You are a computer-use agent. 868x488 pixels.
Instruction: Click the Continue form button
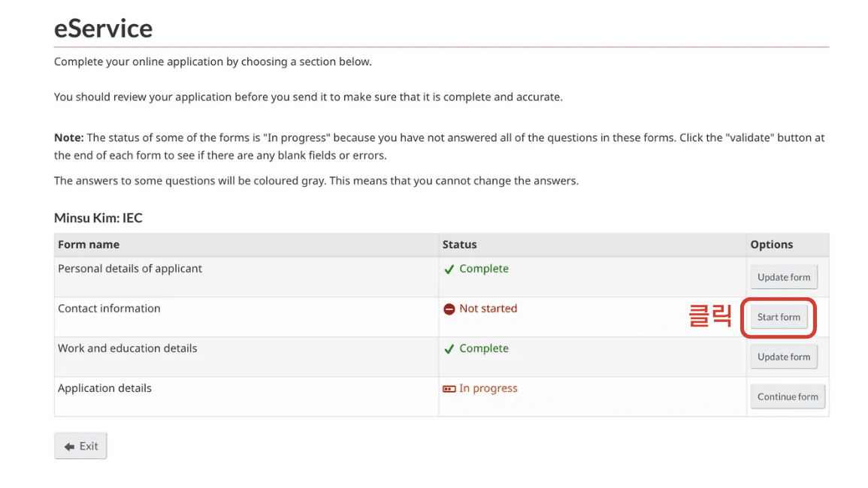pyautogui.click(x=787, y=396)
